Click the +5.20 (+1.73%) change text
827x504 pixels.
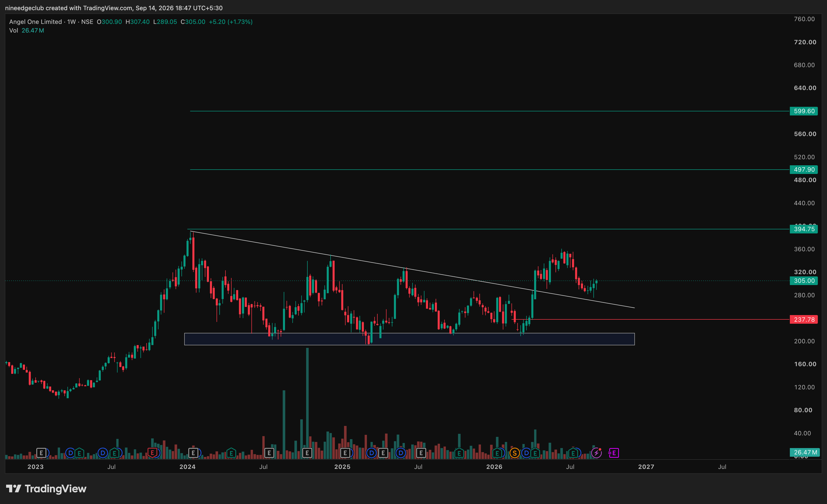point(231,22)
